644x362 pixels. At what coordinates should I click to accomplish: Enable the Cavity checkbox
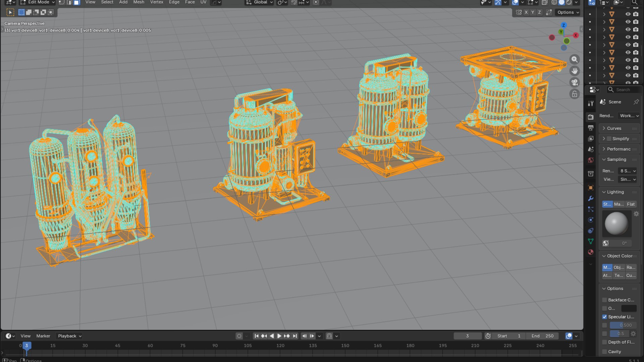point(604,352)
